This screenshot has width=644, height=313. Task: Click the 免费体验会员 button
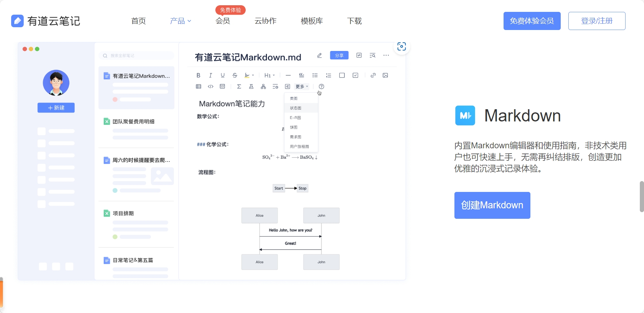point(532,21)
